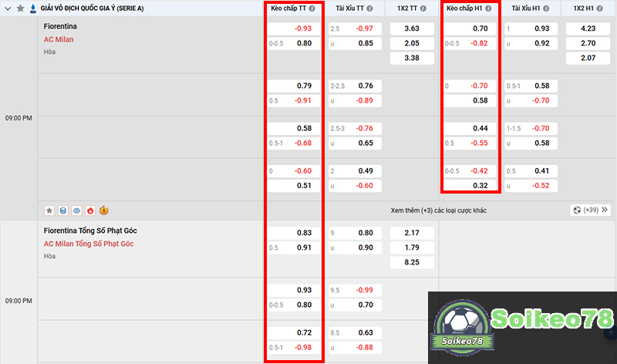Click info icon next to 1X2 TT
Viewport: 617px width, 364px height.
pyautogui.click(x=424, y=8)
